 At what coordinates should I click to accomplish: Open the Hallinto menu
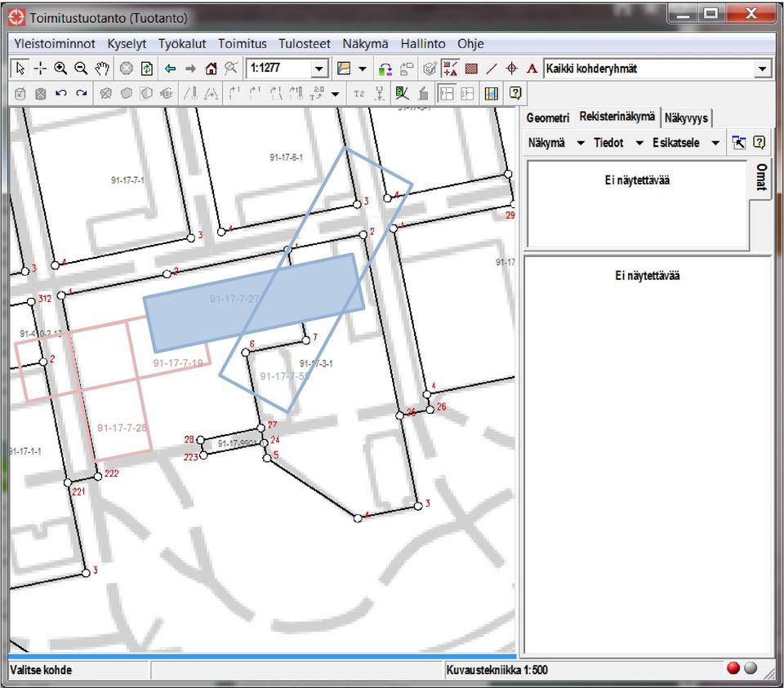coord(423,44)
